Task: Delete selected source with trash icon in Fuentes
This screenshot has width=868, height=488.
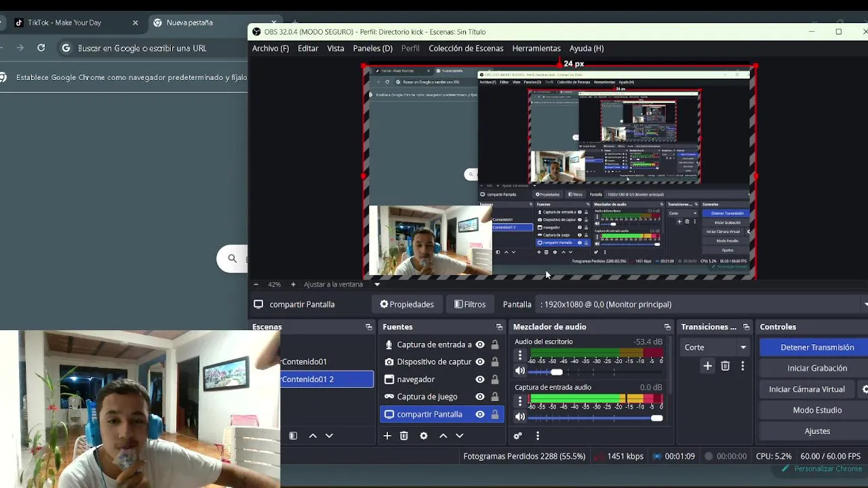Action: click(x=404, y=436)
